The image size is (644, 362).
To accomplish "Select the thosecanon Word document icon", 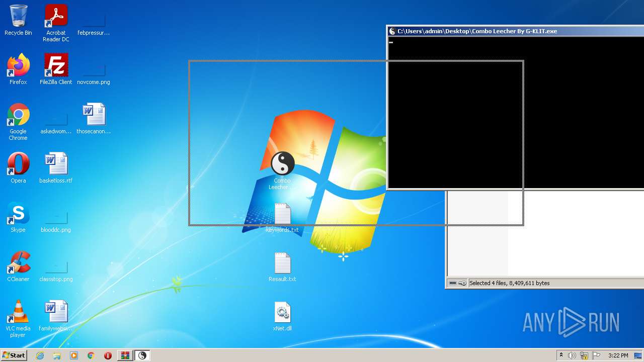I will [94, 119].
